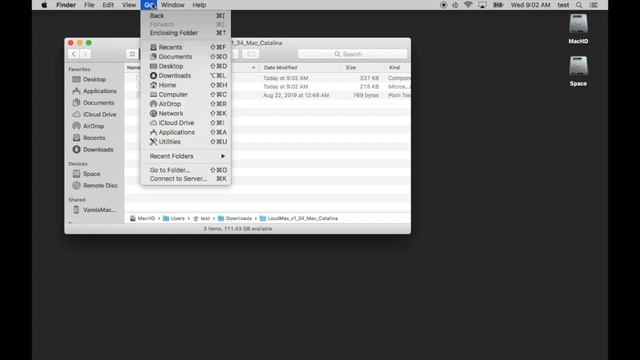Click Downloads in the path bar
Screen dimensions: 640x360
[x=235, y=218]
